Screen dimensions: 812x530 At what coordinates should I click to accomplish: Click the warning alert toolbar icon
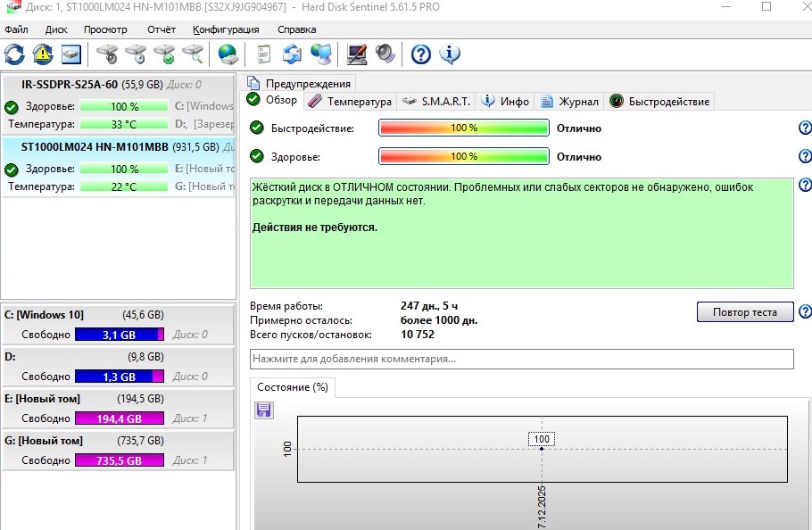coord(42,54)
